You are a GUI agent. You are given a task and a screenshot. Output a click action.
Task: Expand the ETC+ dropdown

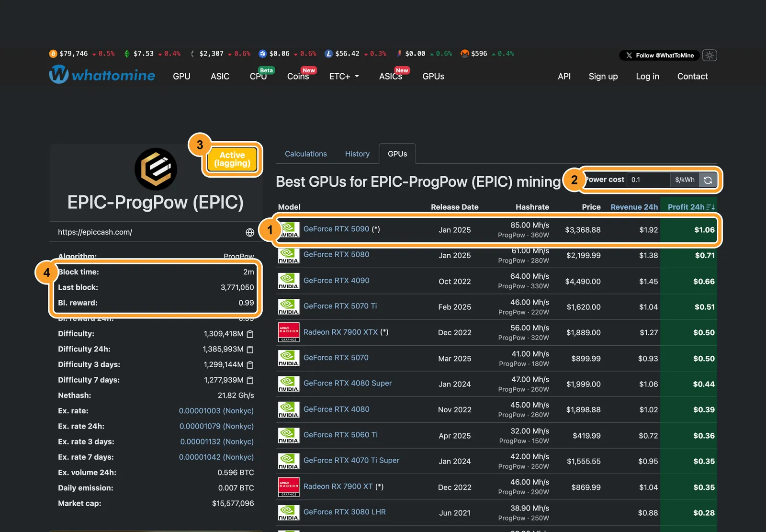pyautogui.click(x=344, y=77)
